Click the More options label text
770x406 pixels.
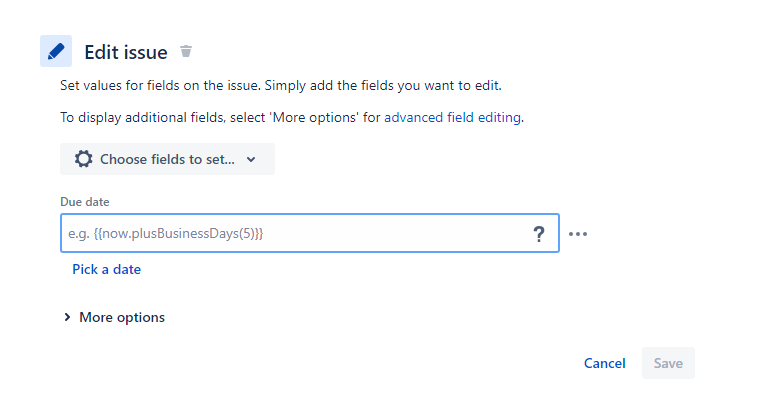point(122,317)
